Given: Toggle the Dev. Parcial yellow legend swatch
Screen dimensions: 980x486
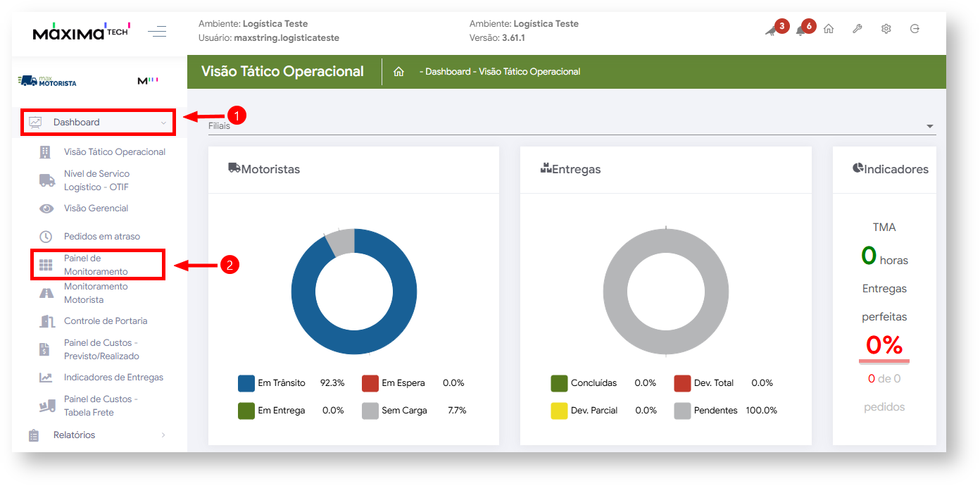Looking at the screenshot, I should (559, 411).
